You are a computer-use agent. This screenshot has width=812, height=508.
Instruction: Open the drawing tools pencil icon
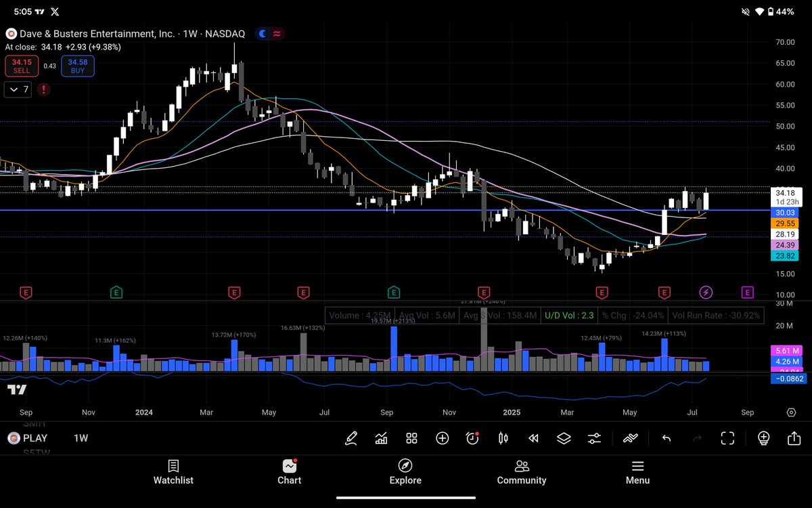pos(351,438)
